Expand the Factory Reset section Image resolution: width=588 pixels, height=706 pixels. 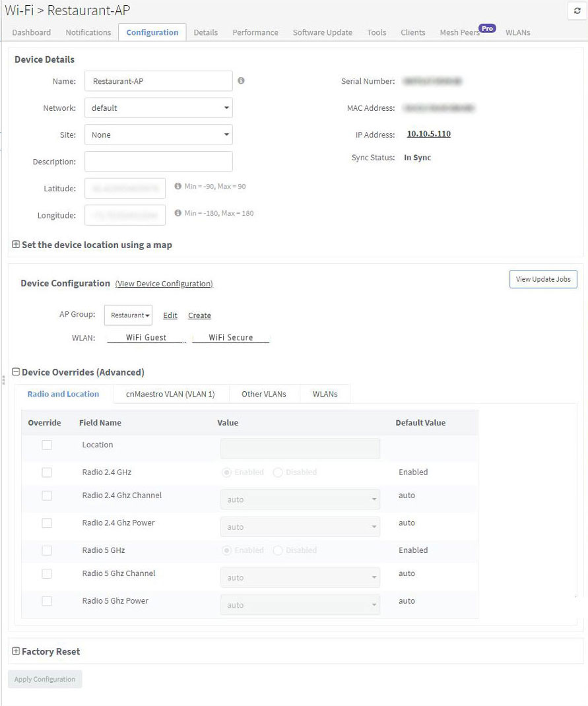point(16,651)
